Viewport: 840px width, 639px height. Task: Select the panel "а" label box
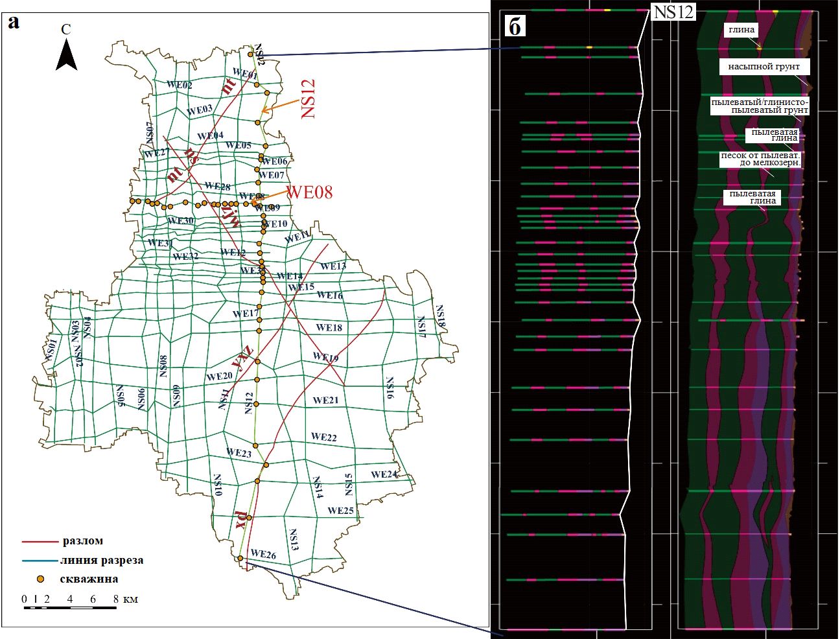pos(14,23)
